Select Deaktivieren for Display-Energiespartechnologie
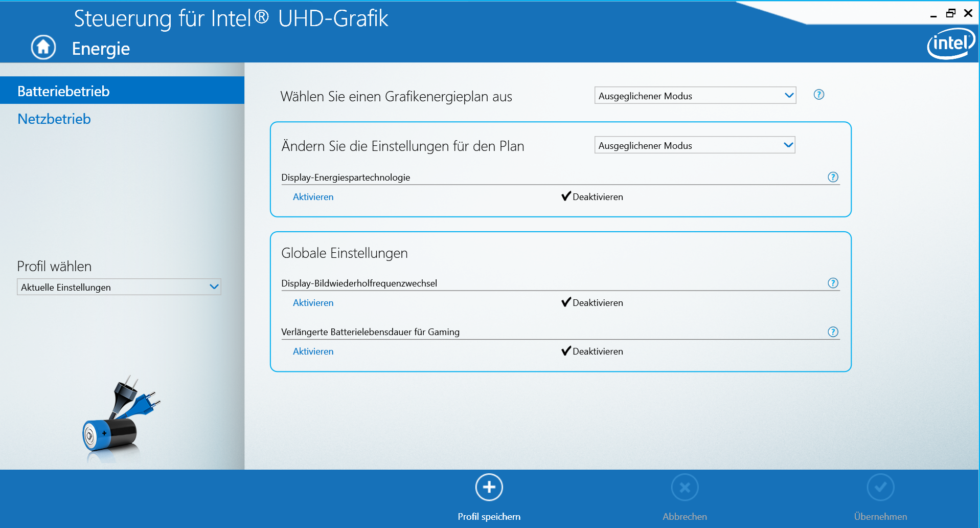Image resolution: width=980 pixels, height=528 pixels. (592, 197)
